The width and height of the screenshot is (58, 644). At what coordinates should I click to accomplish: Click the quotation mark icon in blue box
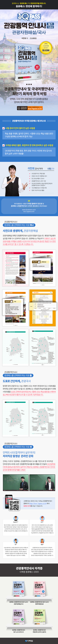click(29, 201)
